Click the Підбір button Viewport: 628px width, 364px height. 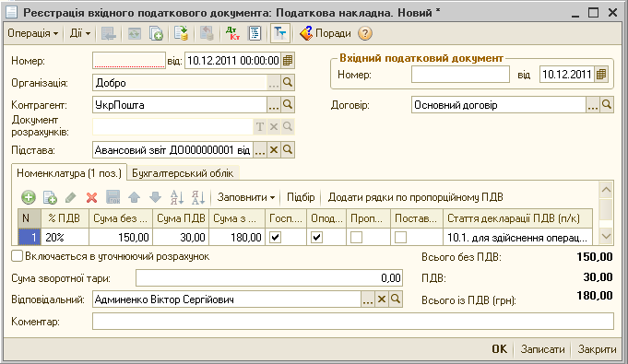coord(301,197)
